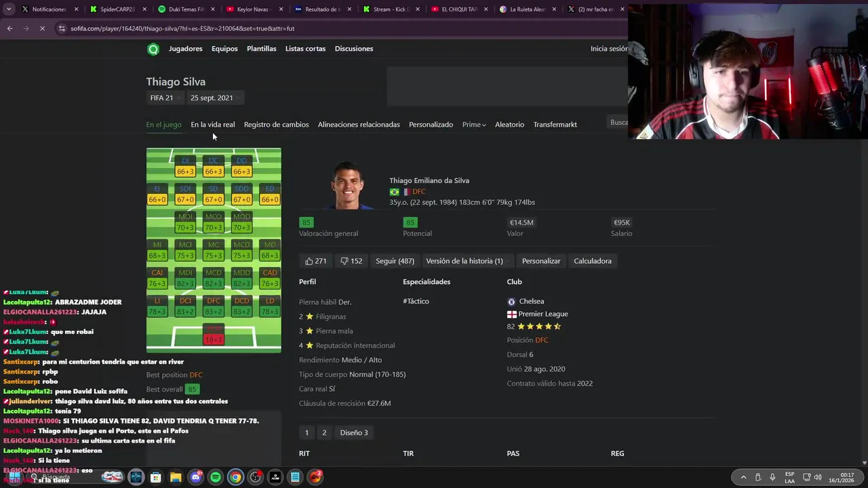The image size is (868, 488).
Task: Open the 25 sept. 2021 date dropdown
Action: click(215, 98)
